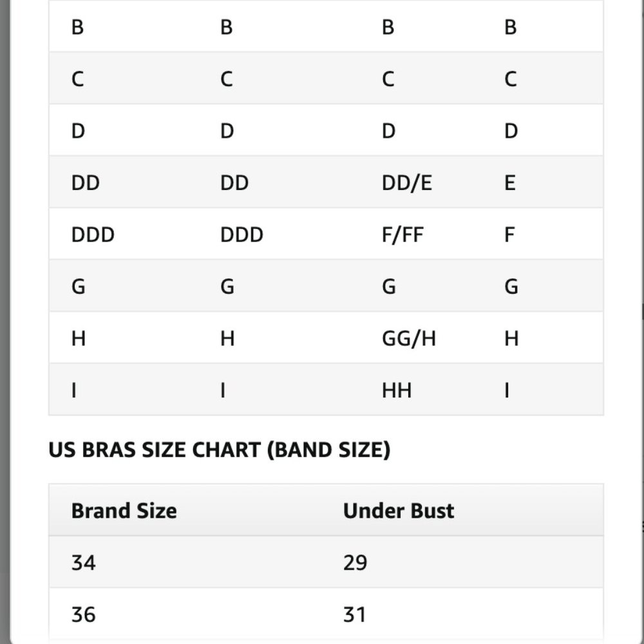This screenshot has height=644, width=644.
Task: Select the first DDD cell
Action: pos(93,234)
